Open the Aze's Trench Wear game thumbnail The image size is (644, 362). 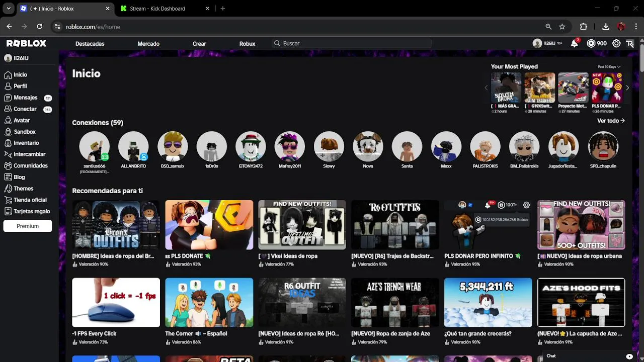395,303
